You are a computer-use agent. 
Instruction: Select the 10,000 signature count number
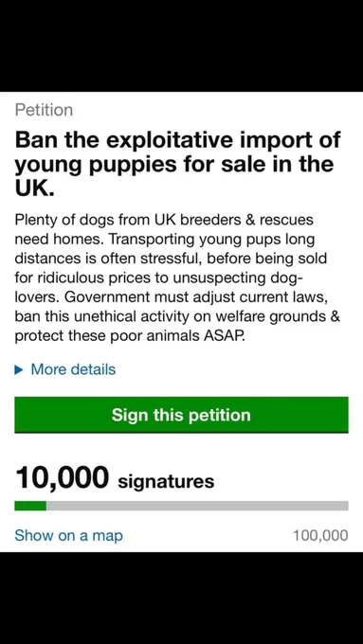coord(62,478)
